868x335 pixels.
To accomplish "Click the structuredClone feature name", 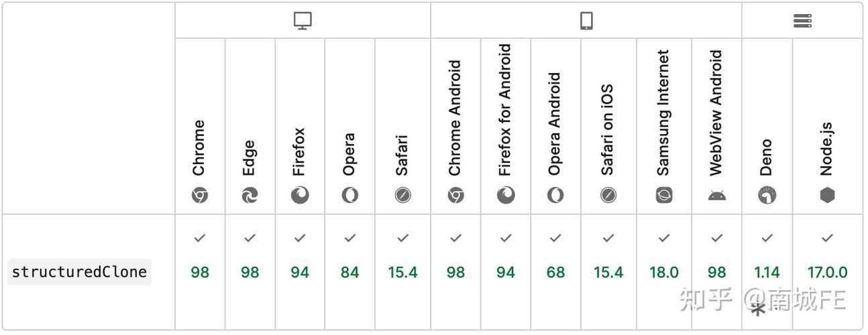I will (79, 272).
